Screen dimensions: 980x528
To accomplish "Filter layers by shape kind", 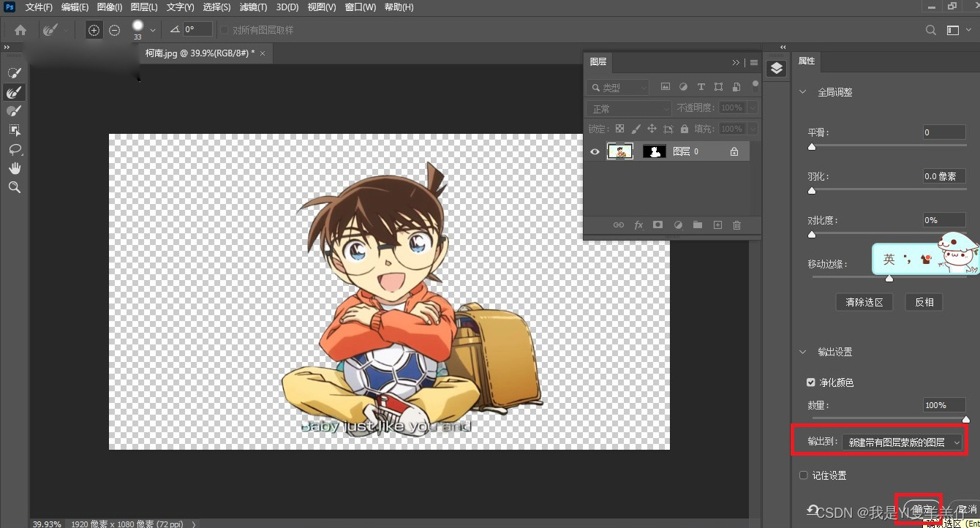I will 718,86.
